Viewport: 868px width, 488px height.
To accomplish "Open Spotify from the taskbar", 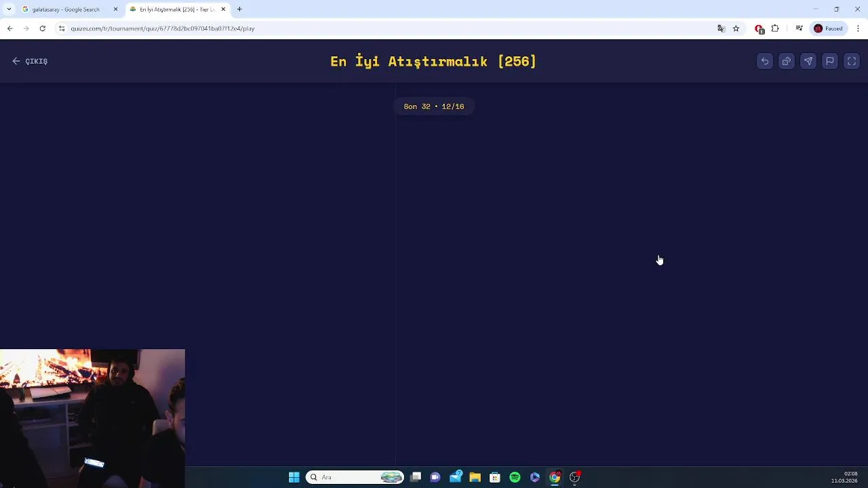I will 515,477.
